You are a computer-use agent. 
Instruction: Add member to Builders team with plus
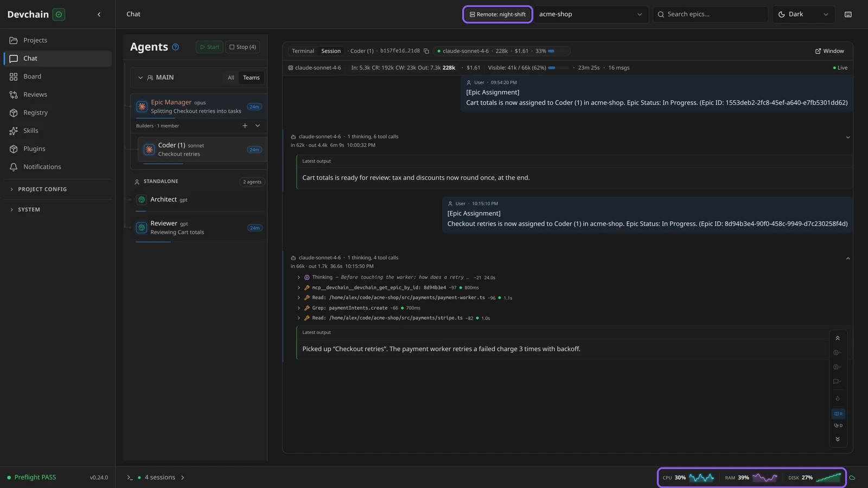(x=245, y=126)
